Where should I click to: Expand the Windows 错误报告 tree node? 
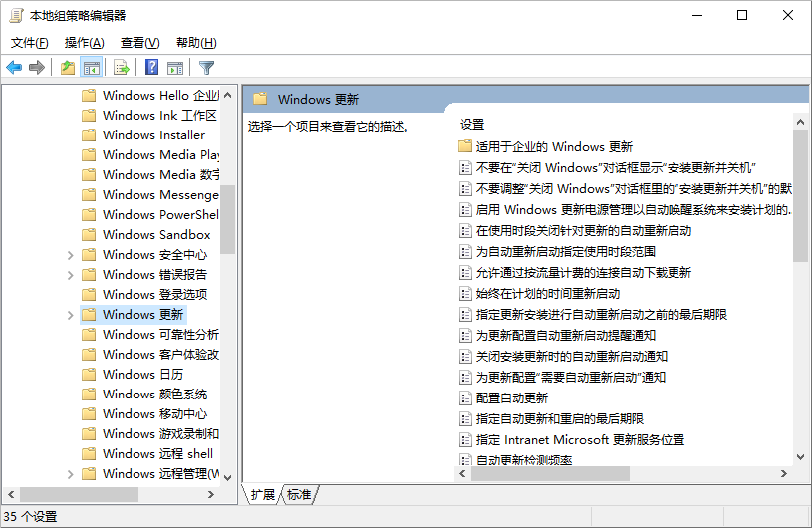[71, 275]
